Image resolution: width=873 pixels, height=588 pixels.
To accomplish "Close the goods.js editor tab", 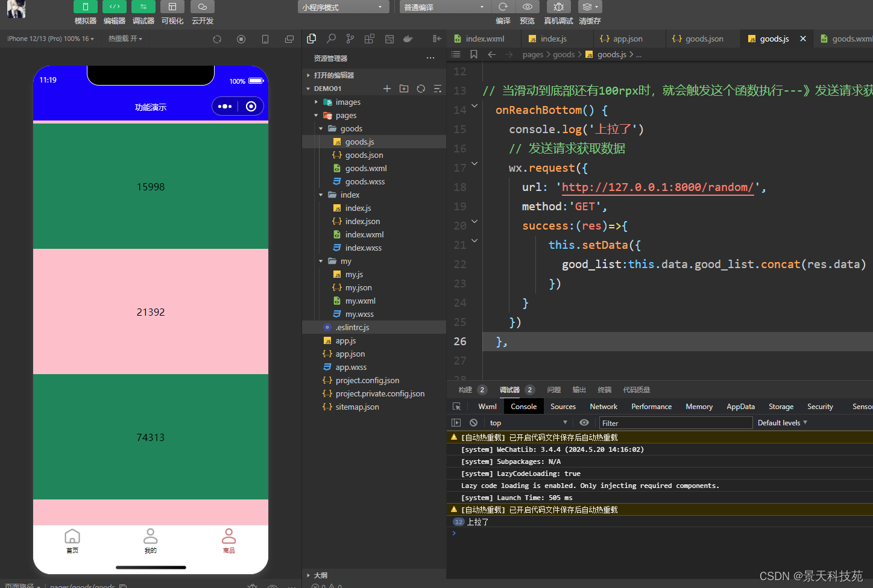I will coord(803,39).
